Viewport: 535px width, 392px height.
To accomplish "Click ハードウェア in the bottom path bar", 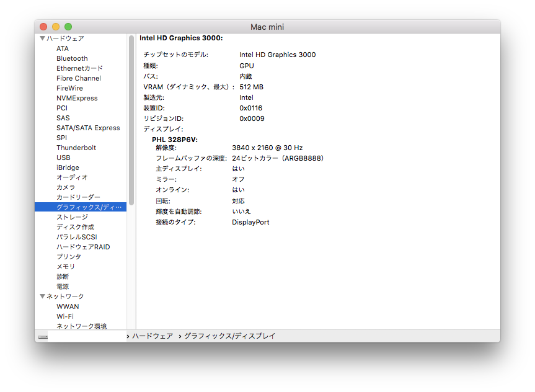I will click(x=152, y=336).
